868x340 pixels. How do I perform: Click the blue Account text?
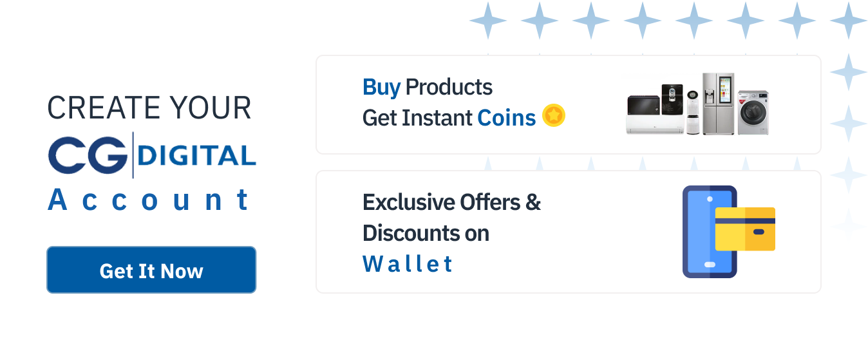click(x=150, y=200)
